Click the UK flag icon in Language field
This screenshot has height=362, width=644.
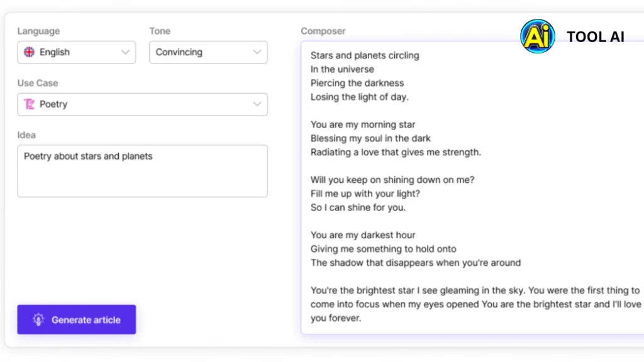(x=29, y=52)
